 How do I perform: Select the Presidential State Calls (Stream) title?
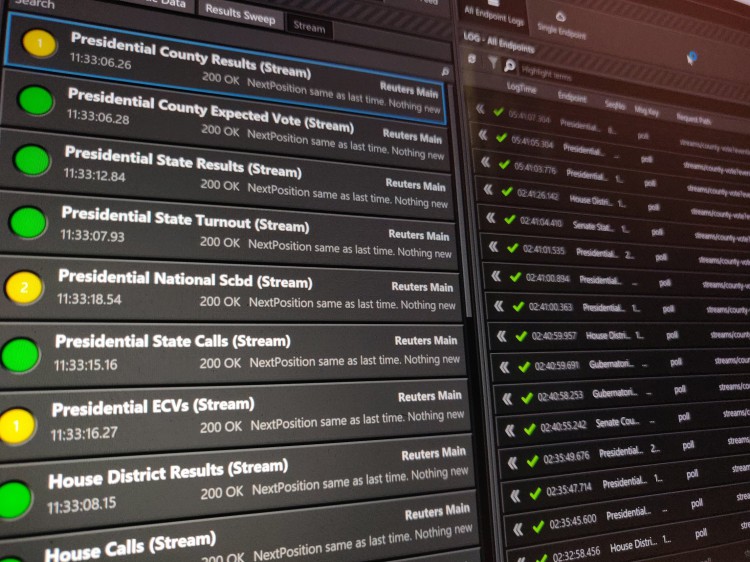(173, 341)
